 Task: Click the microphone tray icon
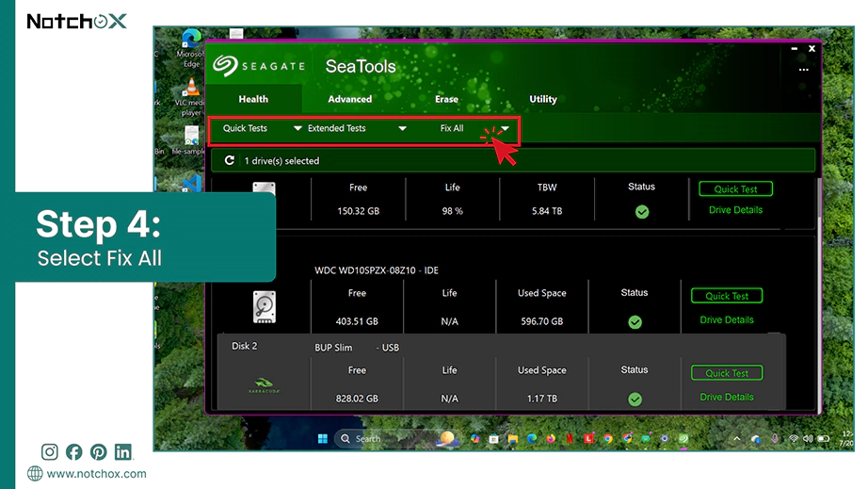click(775, 439)
